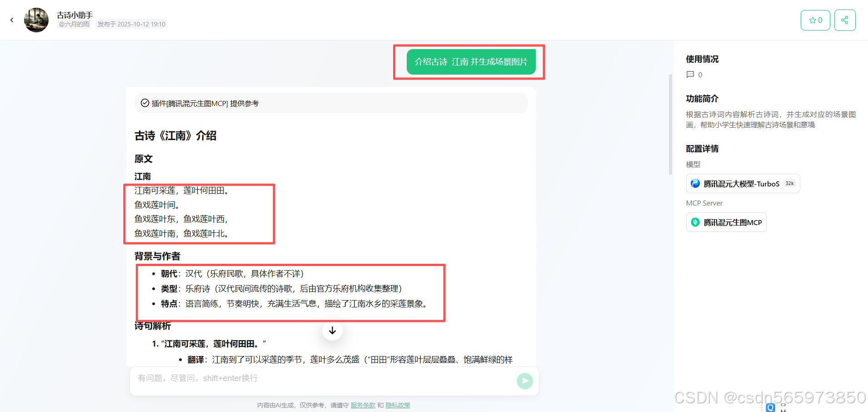Click the 配置详情 heading
This screenshot has width=868, height=412.
tap(702, 149)
